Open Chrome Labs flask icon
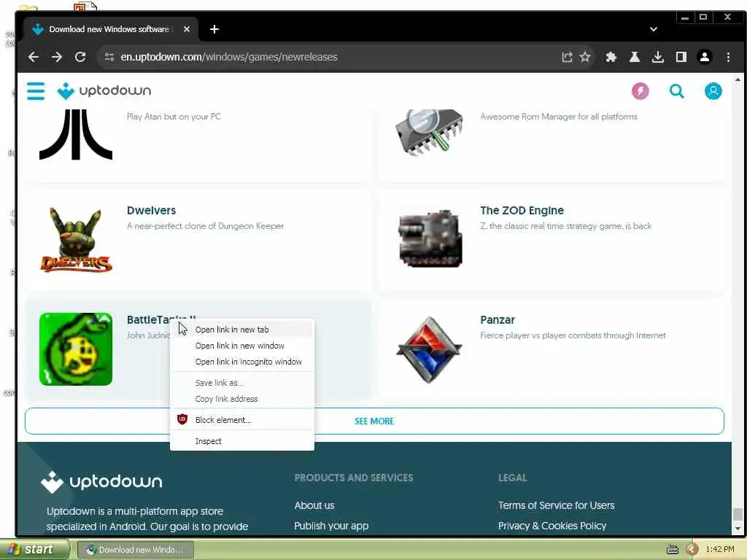 [x=634, y=57]
